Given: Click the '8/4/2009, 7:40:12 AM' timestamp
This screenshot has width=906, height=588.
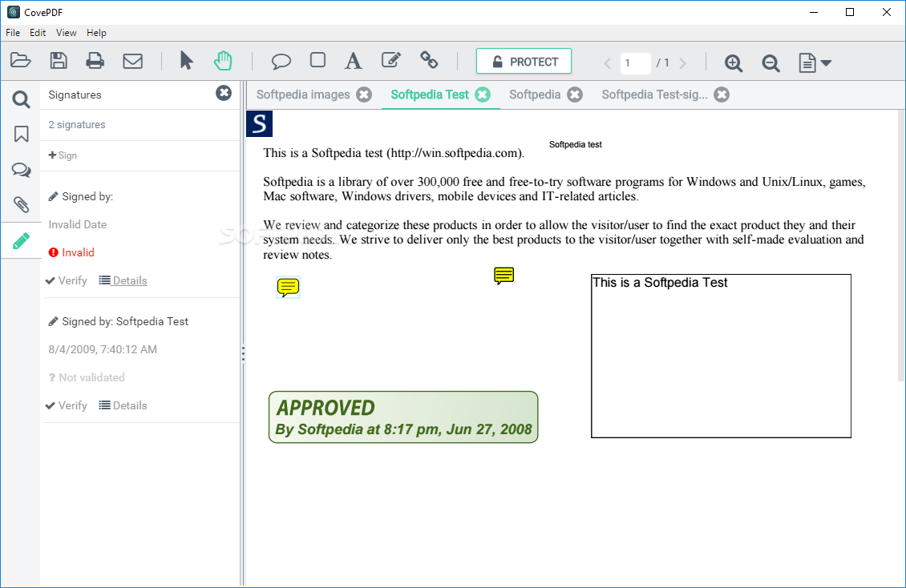Looking at the screenshot, I should click(103, 349).
